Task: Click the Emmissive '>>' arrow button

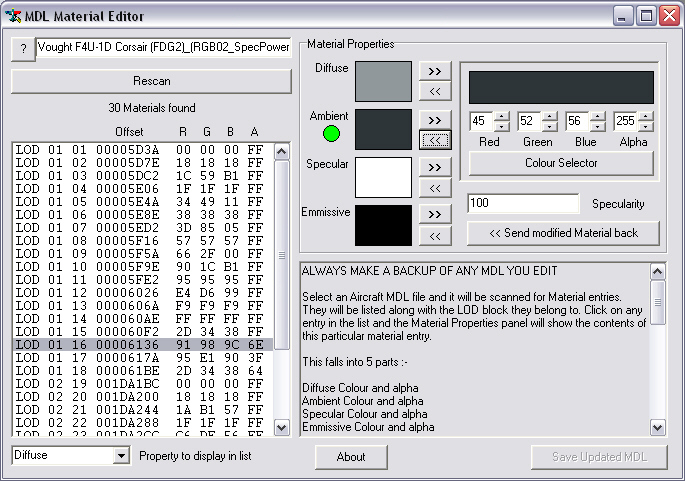Action: (434, 214)
